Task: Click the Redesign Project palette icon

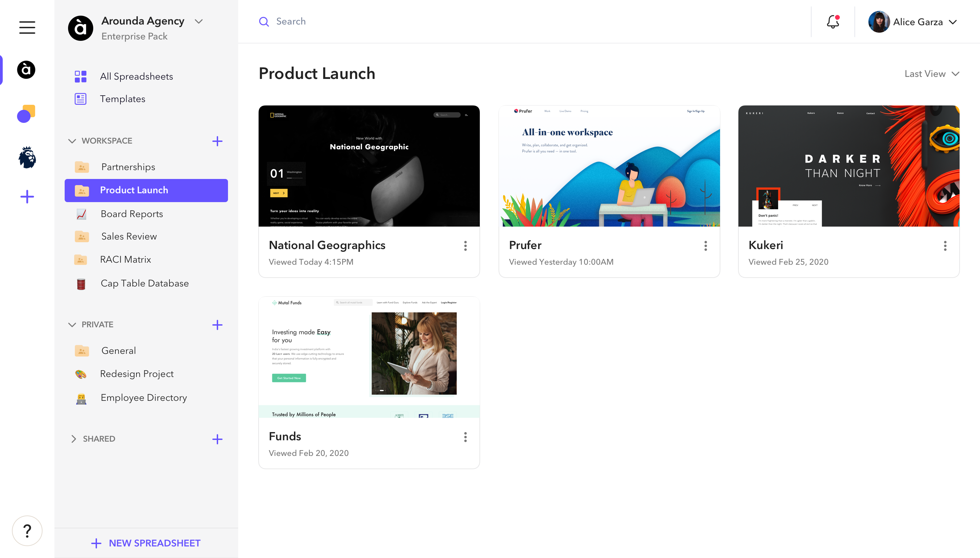Action: point(81,374)
